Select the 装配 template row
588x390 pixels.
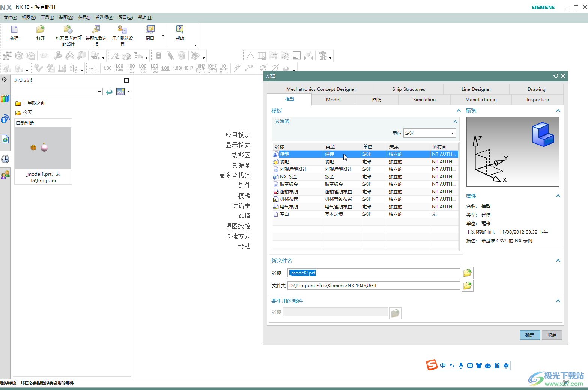click(x=284, y=162)
